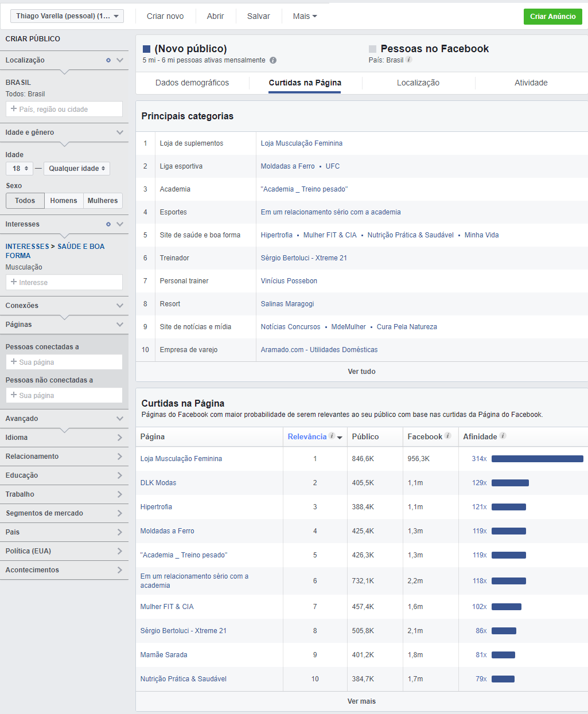Click blue dot icon in Localização header
588x714 pixels.
pyautogui.click(x=108, y=60)
